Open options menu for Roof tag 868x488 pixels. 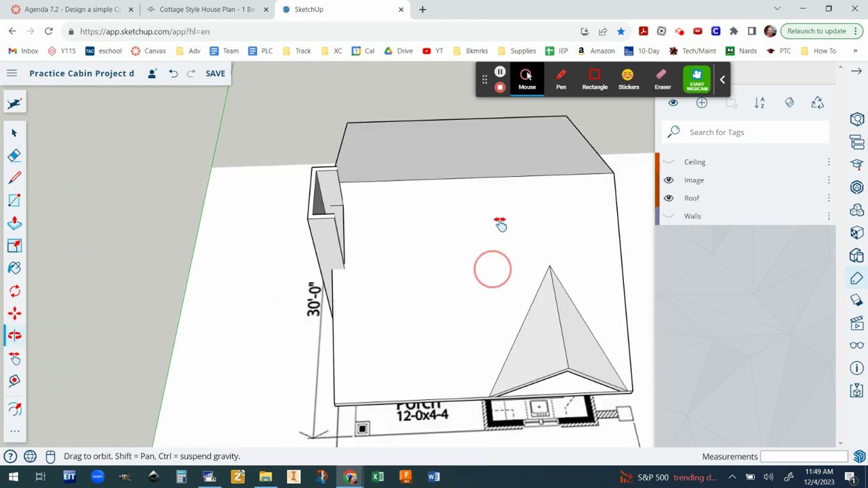click(828, 198)
